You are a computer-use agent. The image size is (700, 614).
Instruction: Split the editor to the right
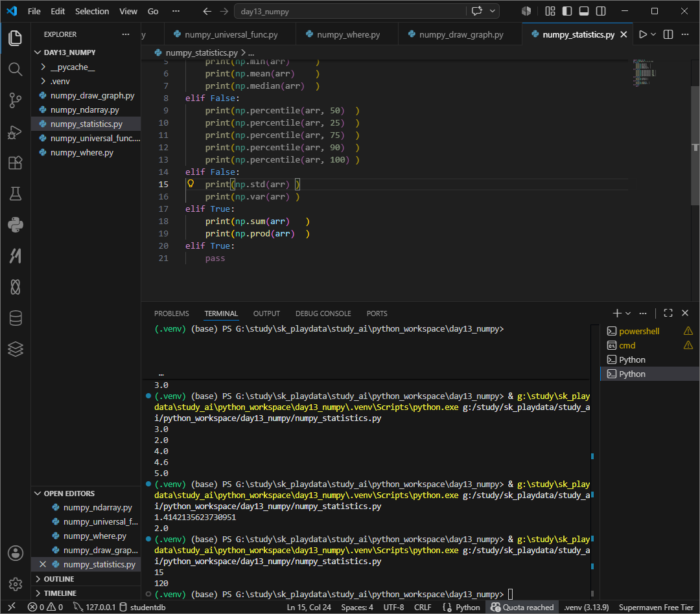[668, 34]
